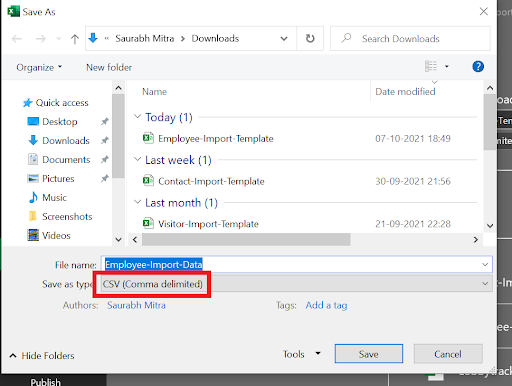Viewport: 512px width, 386px height.
Task: Select Downloads in the breadcrumb path
Action: (x=215, y=39)
